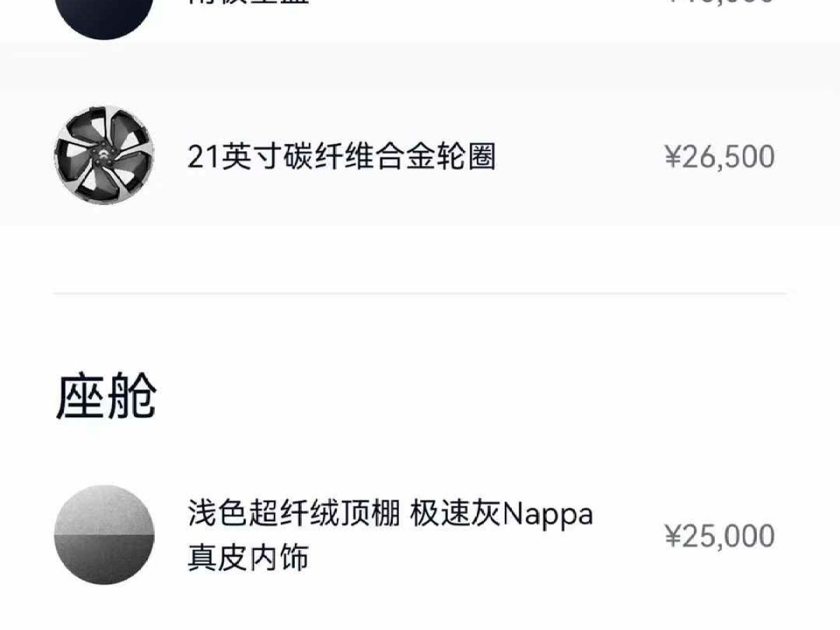The height and width of the screenshot is (630, 840).
Task: Tap the ¥26,500 wheel price
Action: point(720,157)
